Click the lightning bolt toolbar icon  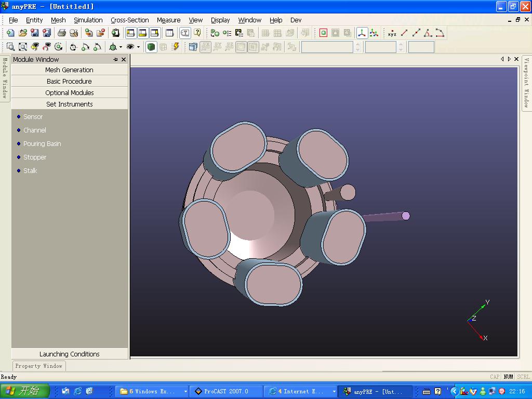[x=176, y=47]
